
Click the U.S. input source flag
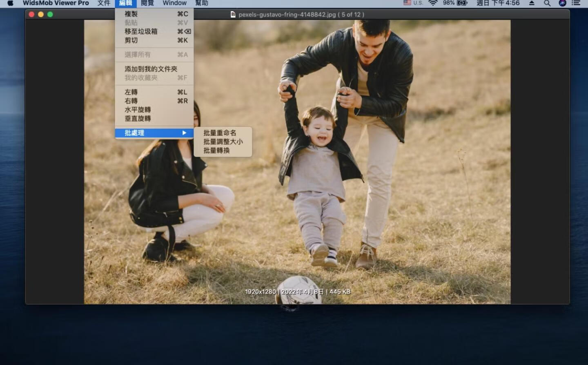[x=407, y=3]
